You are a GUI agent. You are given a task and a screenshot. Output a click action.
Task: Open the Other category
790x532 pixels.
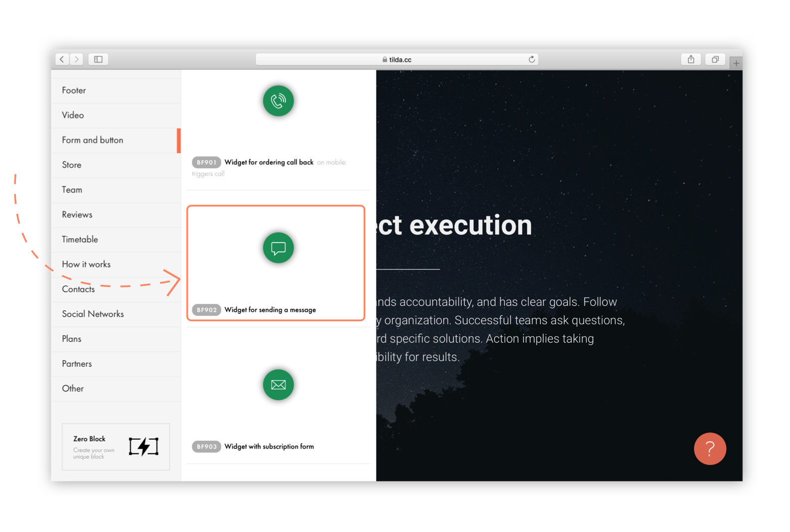pyautogui.click(x=116, y=390)
